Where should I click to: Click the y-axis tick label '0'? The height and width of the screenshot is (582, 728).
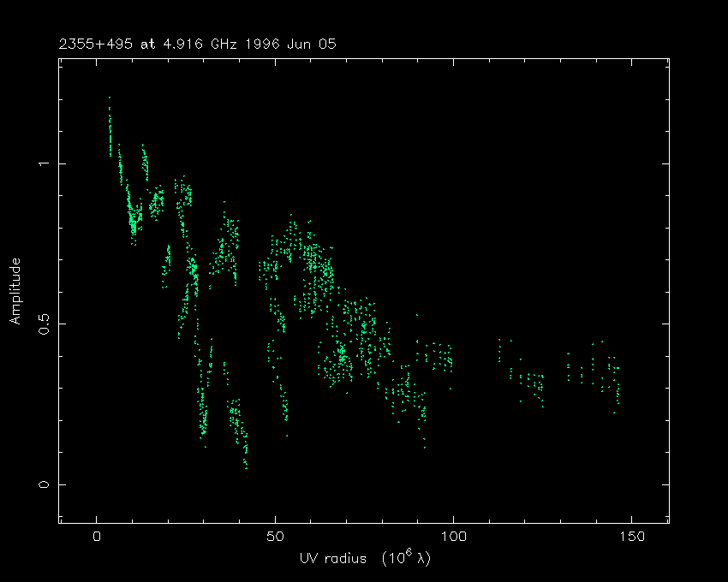pos(41,484)
